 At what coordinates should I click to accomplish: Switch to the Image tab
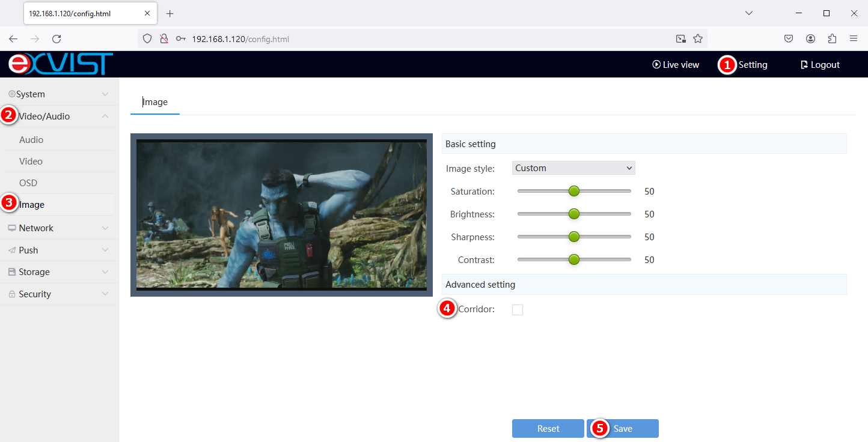(x=155, y=102)
